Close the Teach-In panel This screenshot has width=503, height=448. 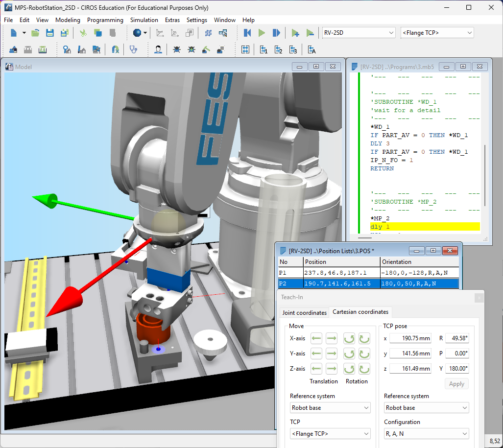(x=479, y=298)
